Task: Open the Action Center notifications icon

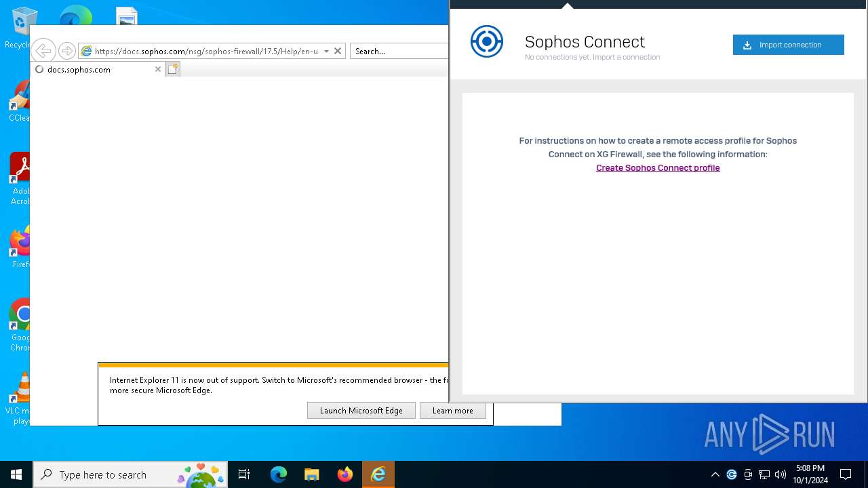Action: point(846,474)
